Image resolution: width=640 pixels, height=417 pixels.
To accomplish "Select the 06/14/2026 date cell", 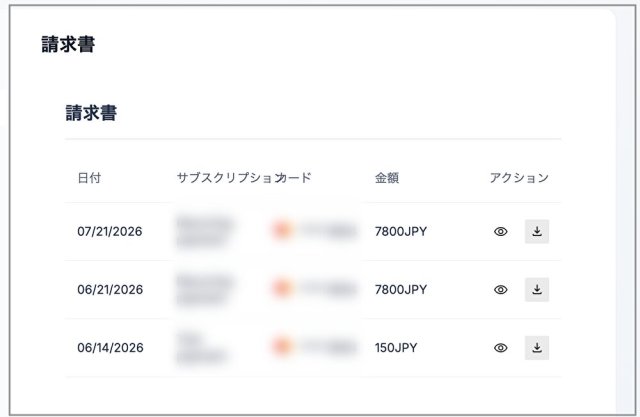I will click(x=110, y=348).
